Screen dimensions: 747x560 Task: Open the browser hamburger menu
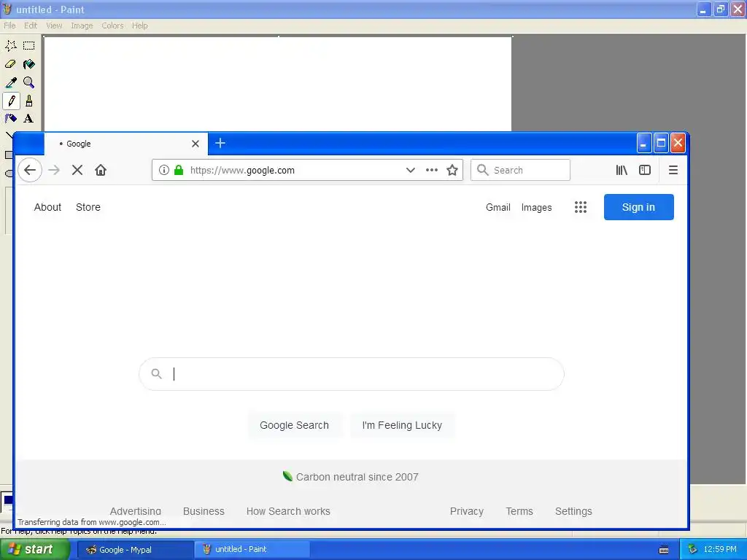(673, 170)
